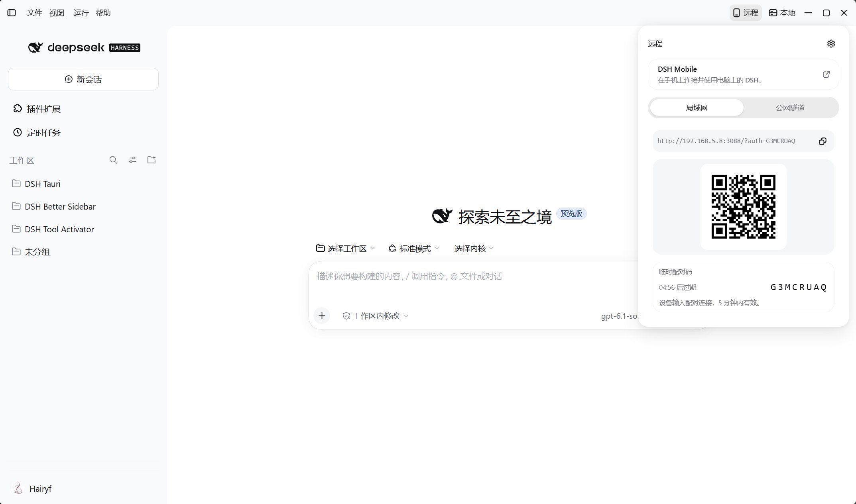Click the LAN URL text field
This screenshot has height=504, width=856.
pos(726,141)
